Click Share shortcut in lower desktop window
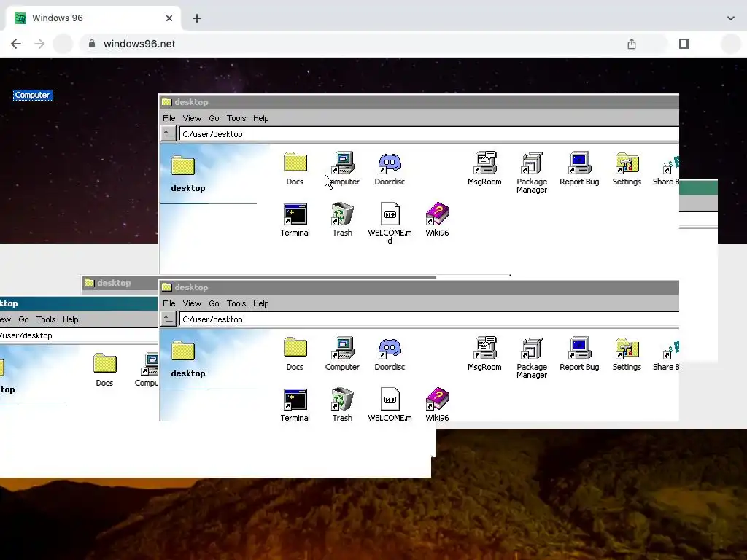The height and width of the screenshot is (560, 747). (667, 355)
